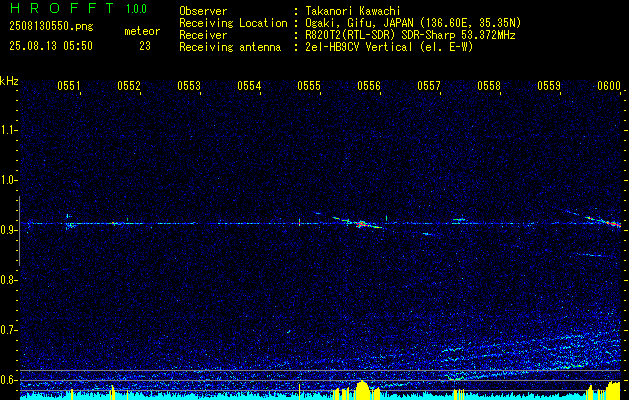Click the 0600 time marker
Image resolution: width=629 pixels, height=400 pixels.
point(609,85)
